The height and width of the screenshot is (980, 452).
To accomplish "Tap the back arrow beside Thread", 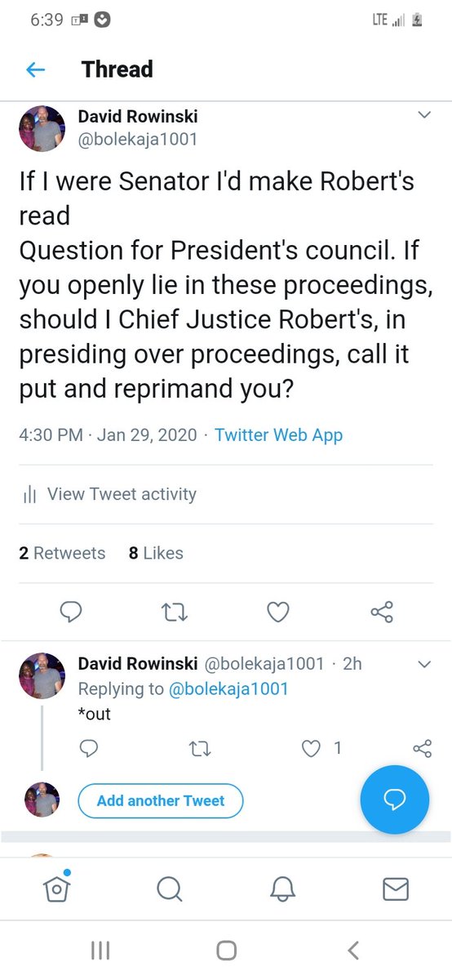I will tap(35, 70).
